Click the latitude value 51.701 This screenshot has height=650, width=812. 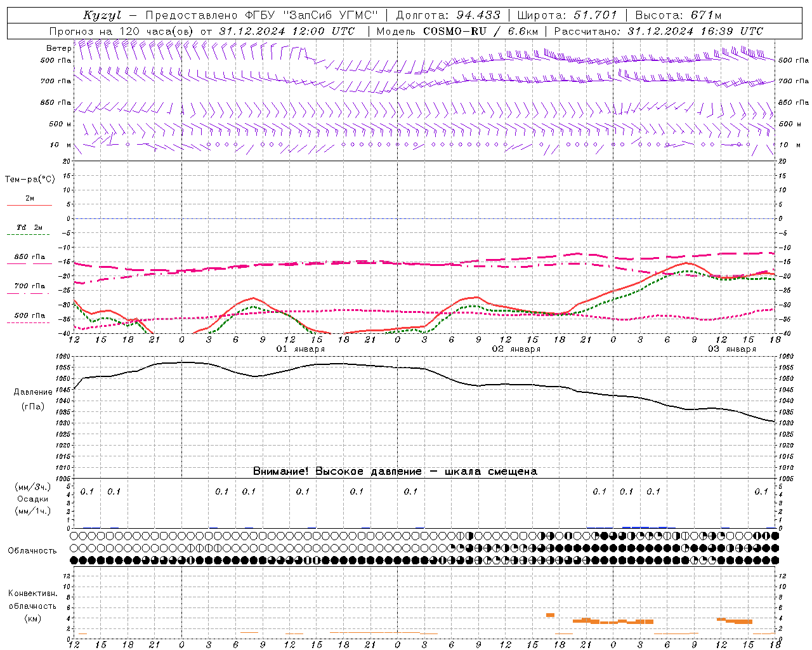point(595,15)
